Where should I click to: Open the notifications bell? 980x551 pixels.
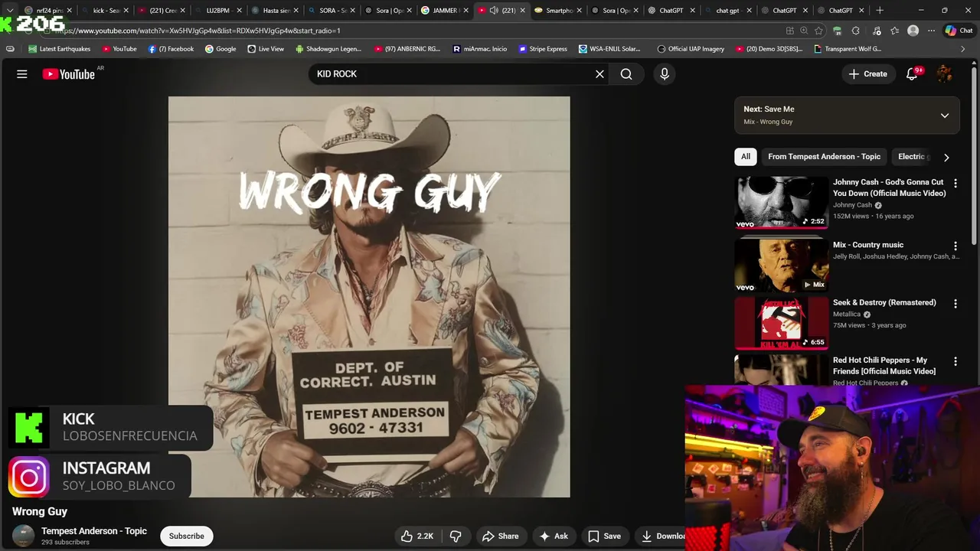tap(912, 74)
